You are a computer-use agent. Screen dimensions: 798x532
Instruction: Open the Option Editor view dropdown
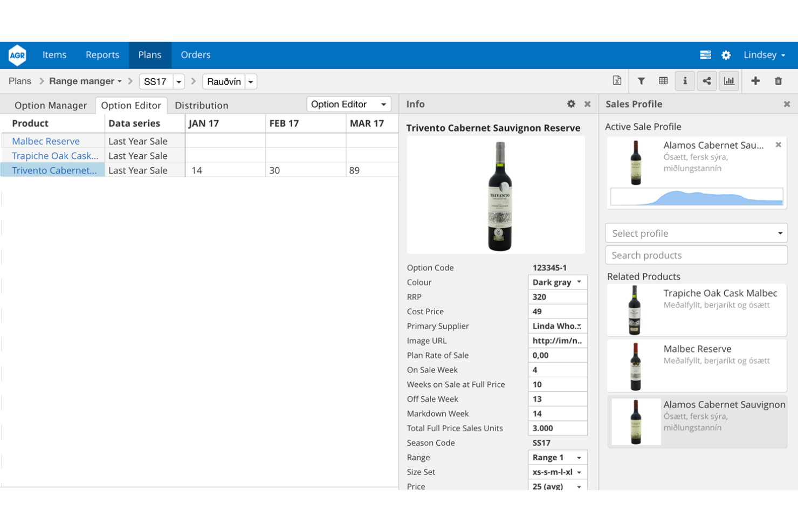point(348,104)
